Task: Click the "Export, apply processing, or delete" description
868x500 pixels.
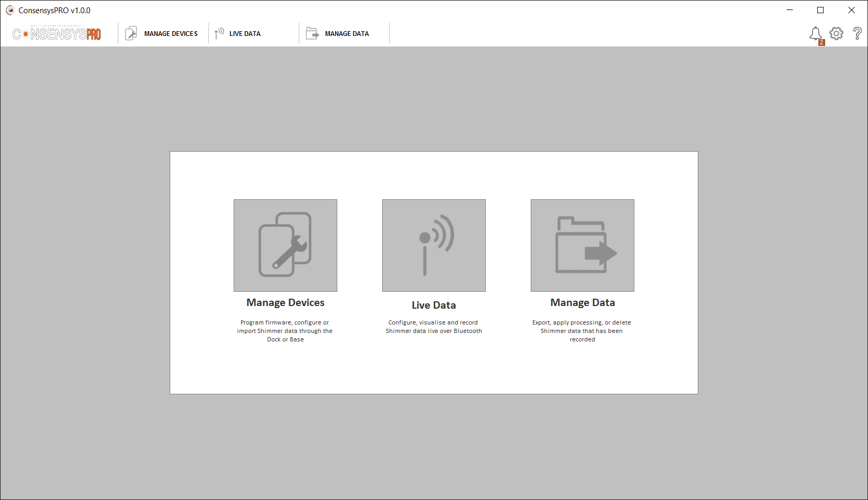Action: click(x=581, y=331)
